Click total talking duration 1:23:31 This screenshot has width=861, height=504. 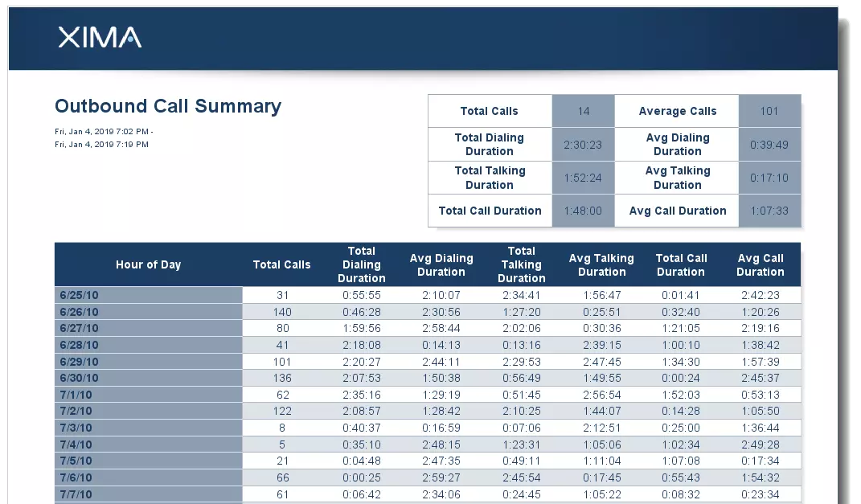pyautogui.click(x=522, y=445)
